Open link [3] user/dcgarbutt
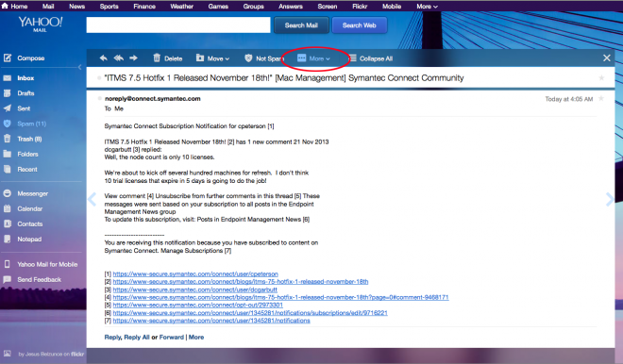 [194, 290]
